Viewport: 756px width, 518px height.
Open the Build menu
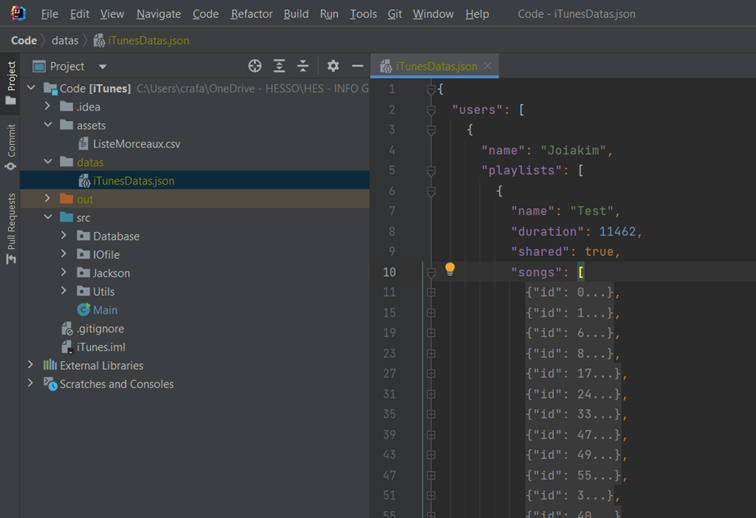[x=296, y=14]
